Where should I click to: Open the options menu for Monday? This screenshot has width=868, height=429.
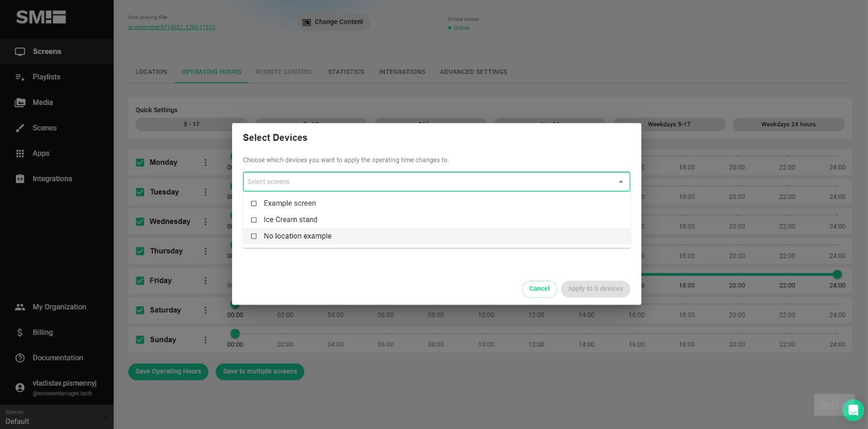(205, 162)
